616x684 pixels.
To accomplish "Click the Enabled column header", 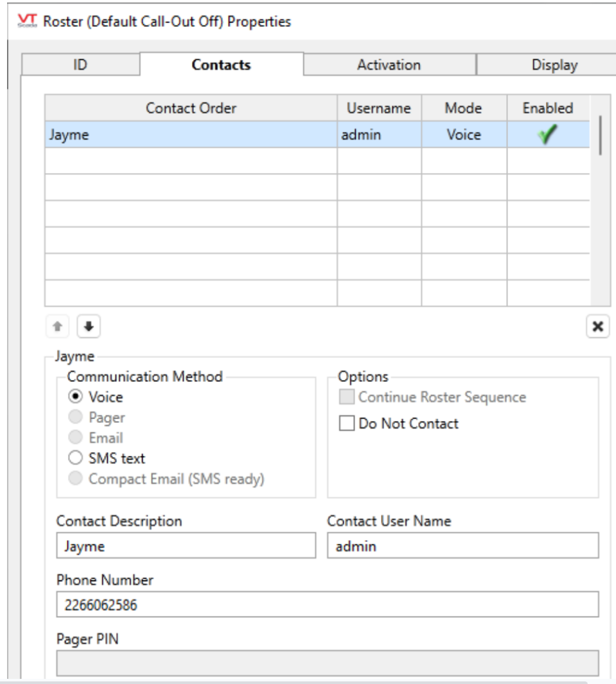I will (x=548, y=109).
